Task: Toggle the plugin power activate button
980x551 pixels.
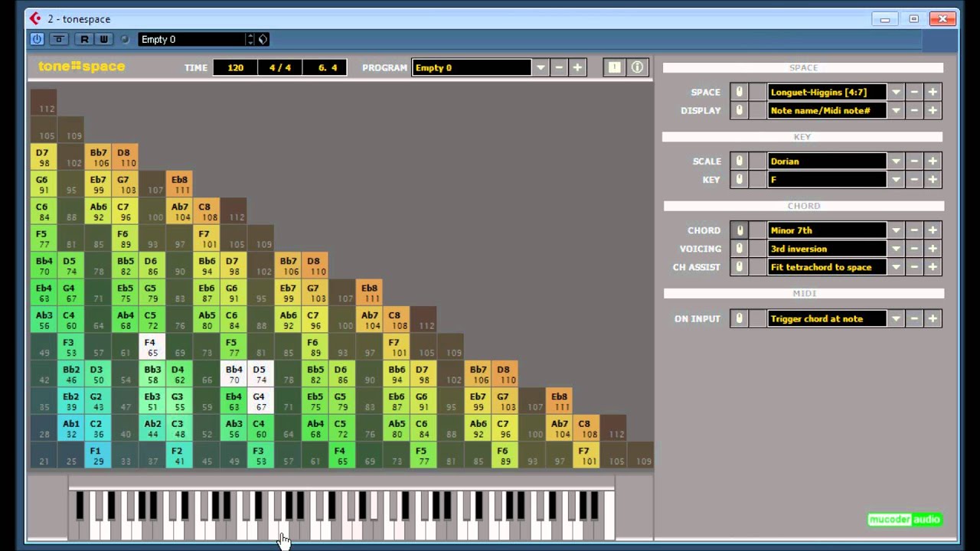Action: [x=37, y=39]
